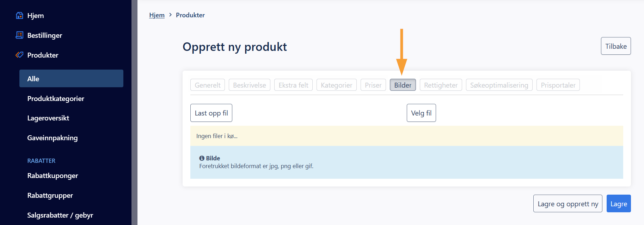This screenshot has width=644, height=225.
Task: Switch to the Priser tab
Action: pos(373,85)
